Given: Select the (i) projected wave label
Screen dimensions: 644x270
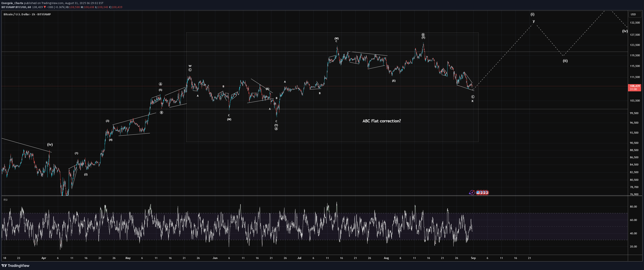Looking at the screenshot, I should (x=533, y=14).
